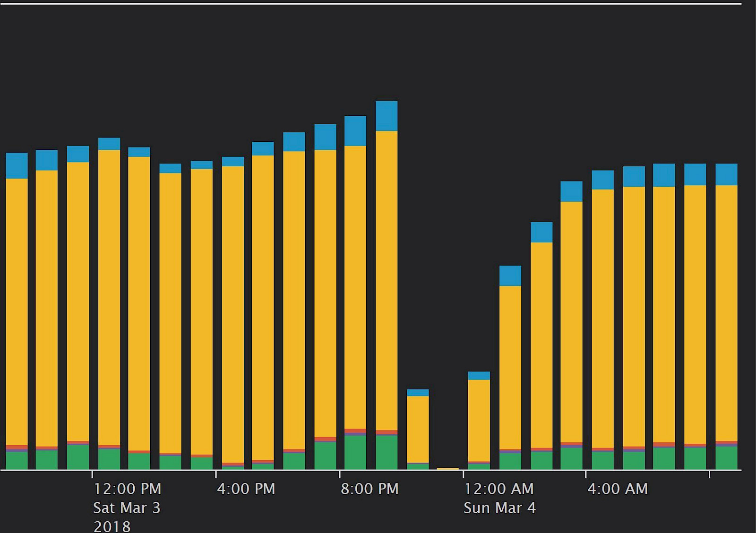Image resolution: width=756 pixels, height=533 pixels.
Task: Click the green segment of the tallest bar
Action: (x=386, y=452)
